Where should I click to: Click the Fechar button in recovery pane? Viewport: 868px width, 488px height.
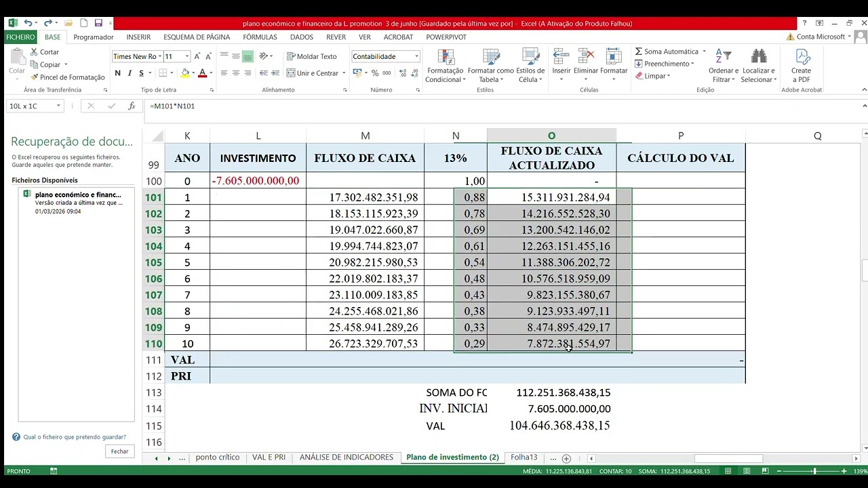119,451
